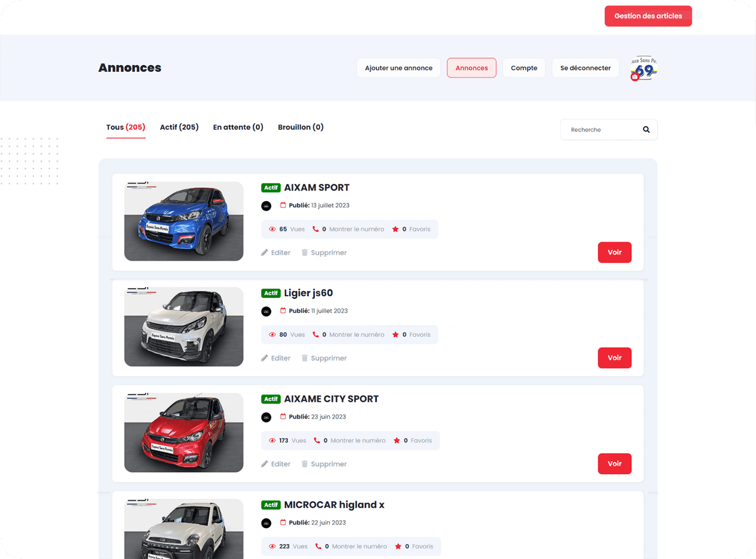
Task: Click calendar icon beside 11 juillet 2023
Action: point(283,310)
